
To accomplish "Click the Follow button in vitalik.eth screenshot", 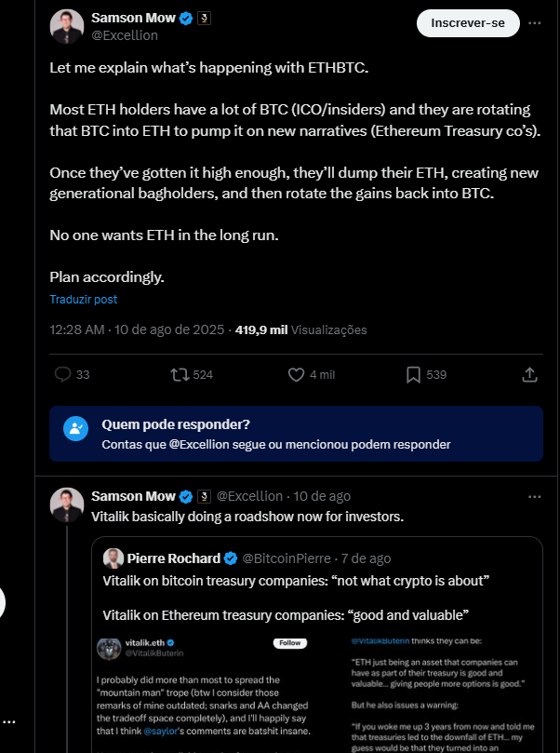I will (290, 643).
